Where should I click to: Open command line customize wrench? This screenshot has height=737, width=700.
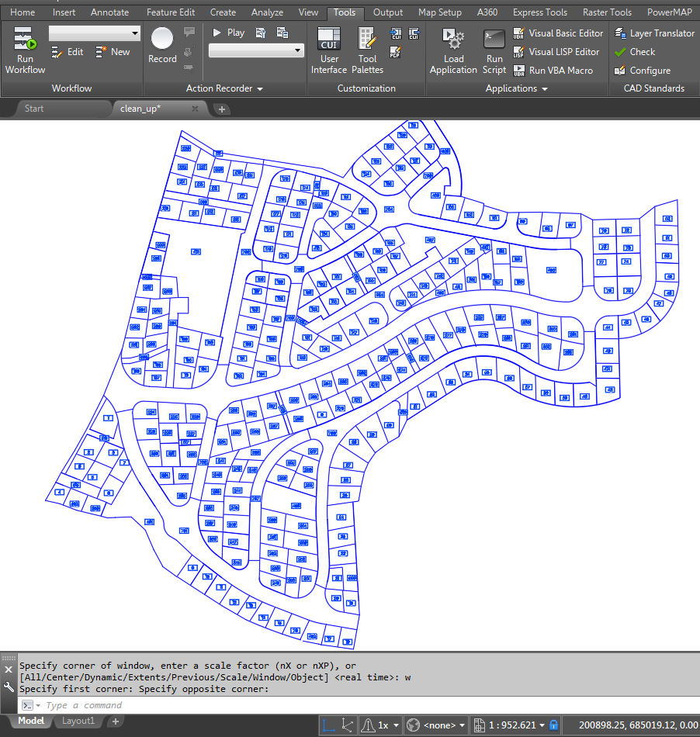tap(9, 687)
